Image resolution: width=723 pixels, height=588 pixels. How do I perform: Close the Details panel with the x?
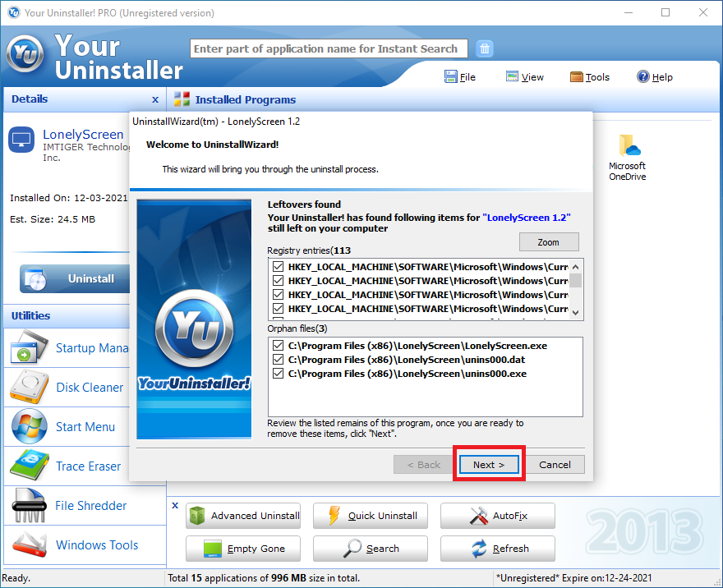coord(155,99)
